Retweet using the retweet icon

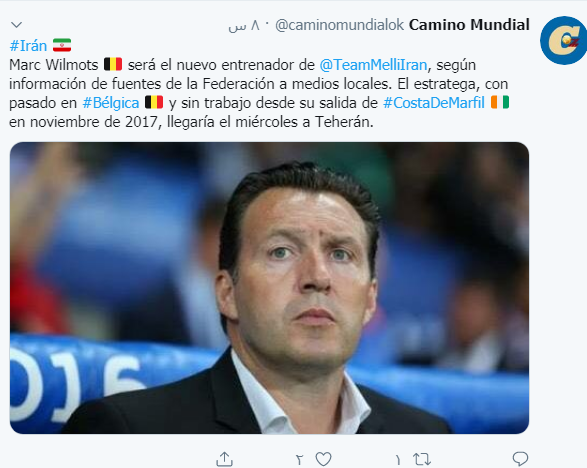(422, 459)
